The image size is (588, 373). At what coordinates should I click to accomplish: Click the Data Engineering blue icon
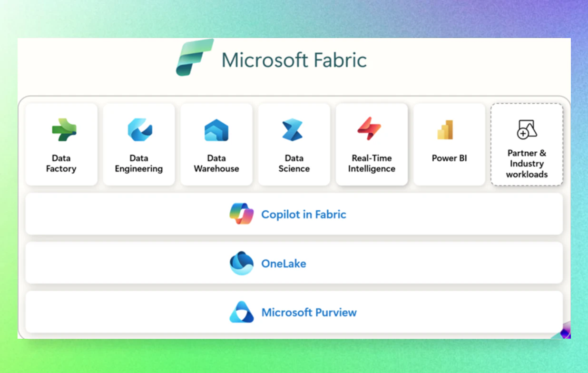tap(140, 129)
